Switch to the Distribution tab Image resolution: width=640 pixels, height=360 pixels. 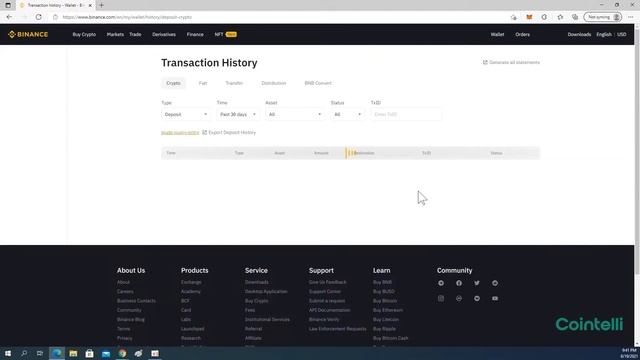273,83
